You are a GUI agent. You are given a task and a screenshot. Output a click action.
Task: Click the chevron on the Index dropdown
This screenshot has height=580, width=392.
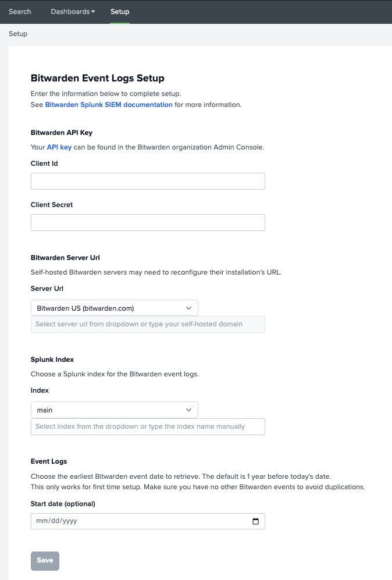click(x=188, y=410)
